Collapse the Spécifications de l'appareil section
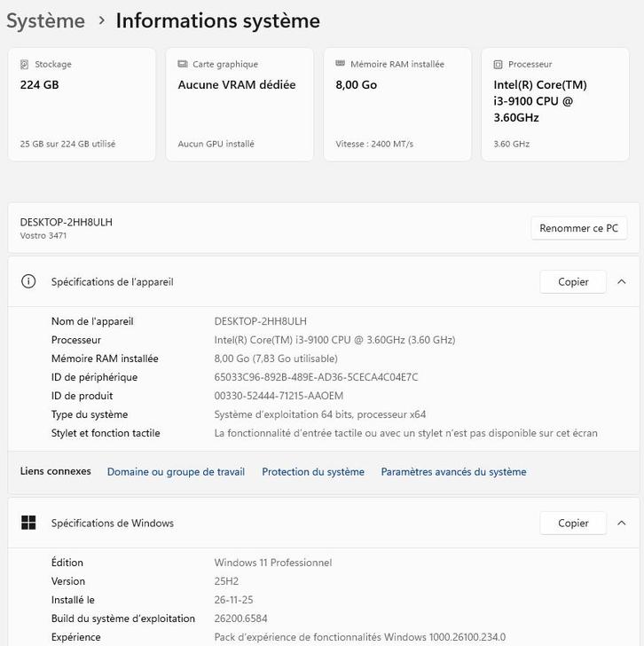This screenshot has width=644, height=646. pyautogui.click(x=622, y=282)
